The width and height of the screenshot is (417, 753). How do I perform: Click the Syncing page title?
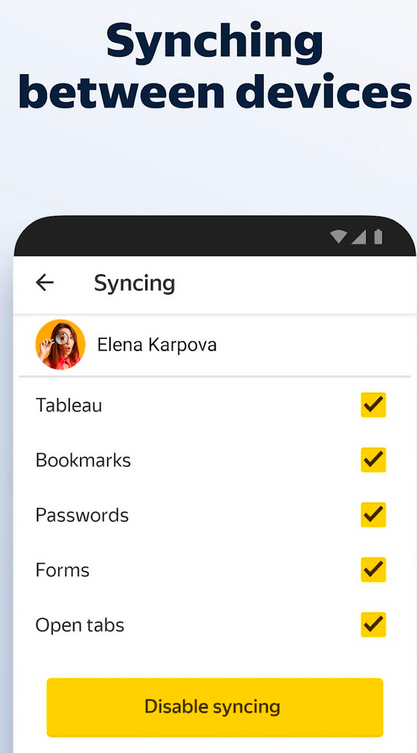coord(135,284)
